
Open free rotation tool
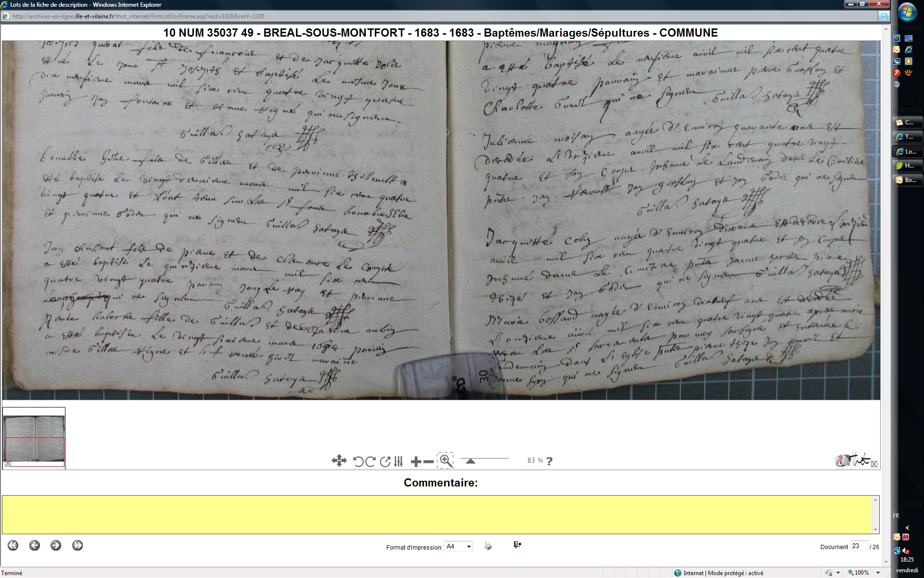click(x=385, y=461)
